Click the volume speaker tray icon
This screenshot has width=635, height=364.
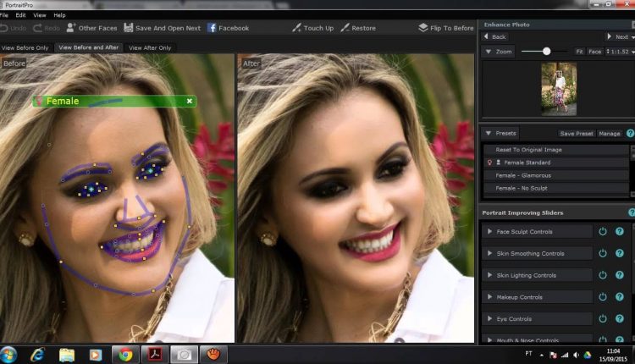[576, 355]
